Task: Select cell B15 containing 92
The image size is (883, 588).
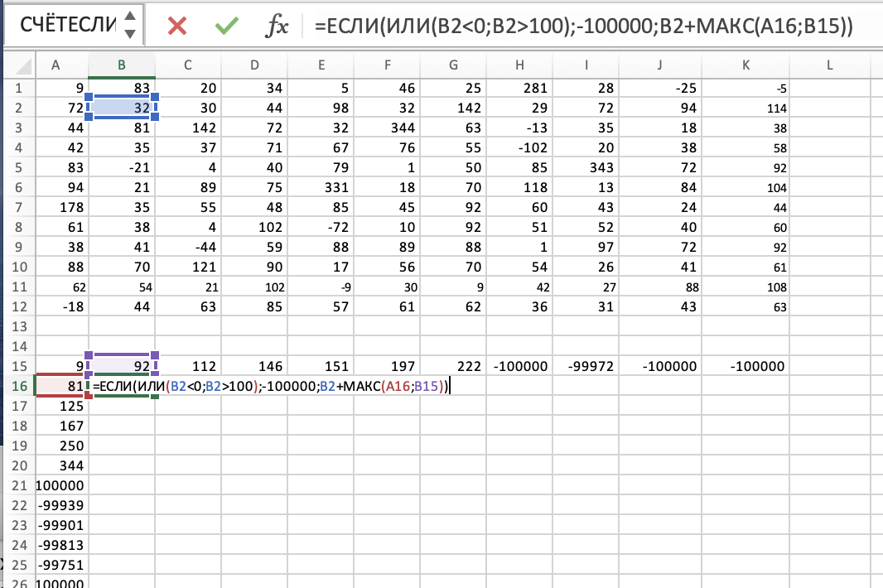Action: 122,366
